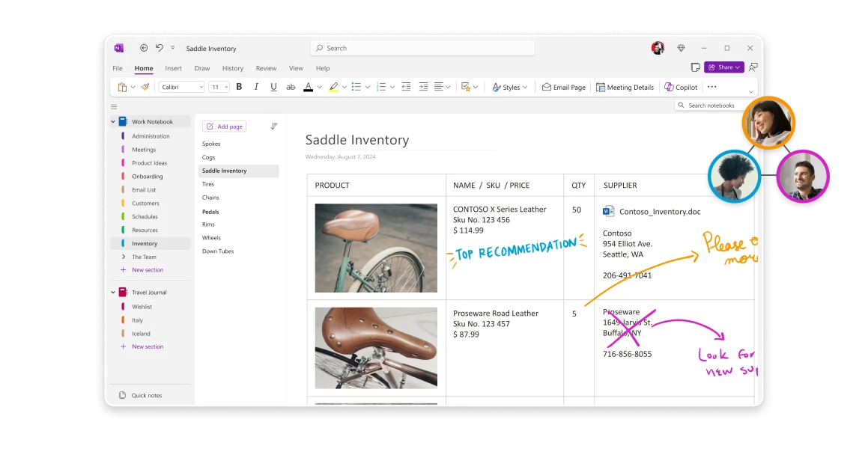Open Meeting Details from the ribbon
Viewport: 868px width, 449px height.
[625, 87]
